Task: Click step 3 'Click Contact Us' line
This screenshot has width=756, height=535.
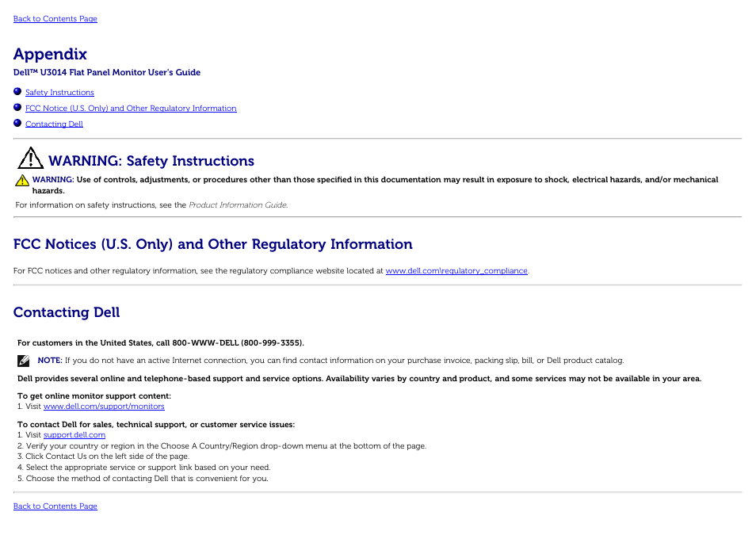Action: click(x=103, y=457)
